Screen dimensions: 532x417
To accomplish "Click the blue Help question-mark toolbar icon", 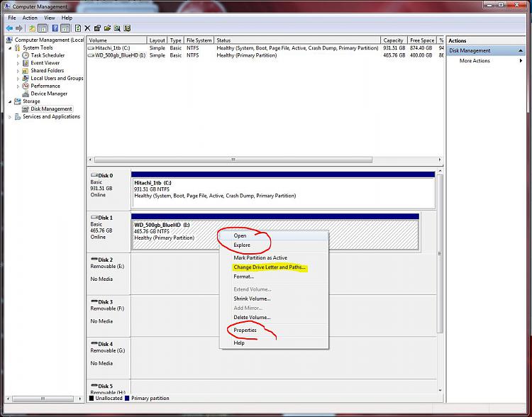I will pyautogui.click(x=55, y=28).
